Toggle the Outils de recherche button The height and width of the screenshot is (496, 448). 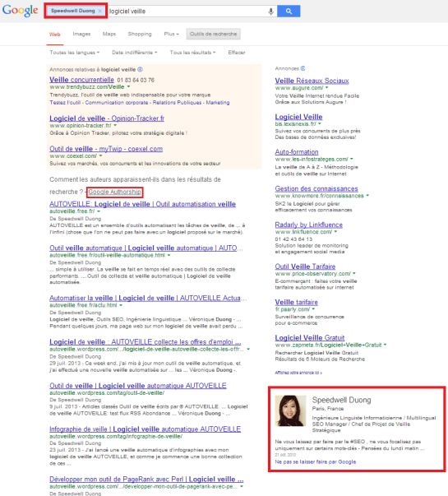click(214, 34)
